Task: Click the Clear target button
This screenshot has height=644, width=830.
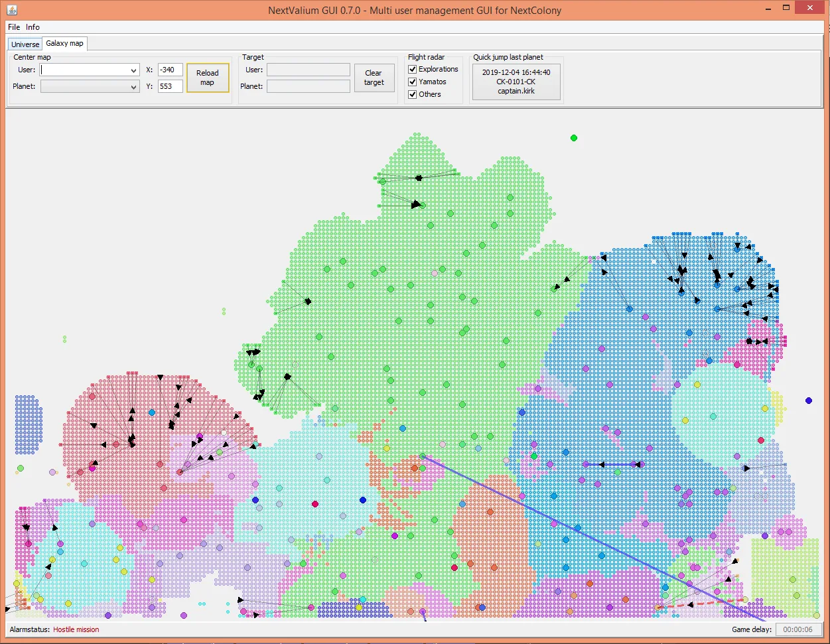Action: [x=374, y=78]
